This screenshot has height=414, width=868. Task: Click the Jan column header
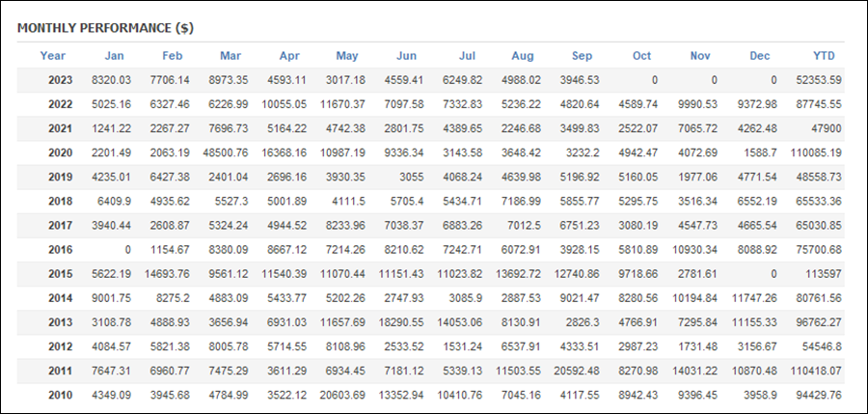(115, 56)
